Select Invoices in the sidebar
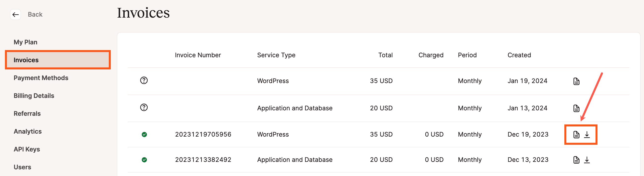This screenshot has height=176, width=644. pos(26,60)
